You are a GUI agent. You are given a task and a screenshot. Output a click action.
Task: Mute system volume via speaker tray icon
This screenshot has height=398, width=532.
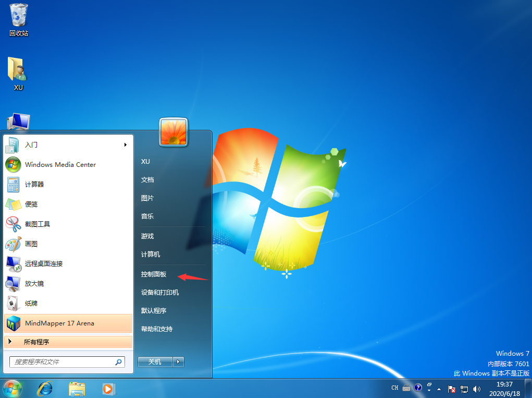[477, 389]
